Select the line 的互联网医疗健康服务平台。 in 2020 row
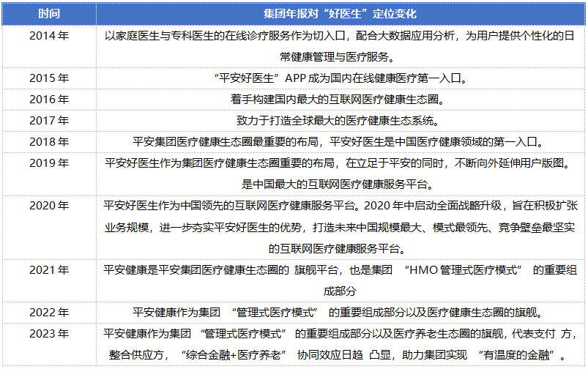Viewport: 588px width, 369px height. tap(338, 249)
